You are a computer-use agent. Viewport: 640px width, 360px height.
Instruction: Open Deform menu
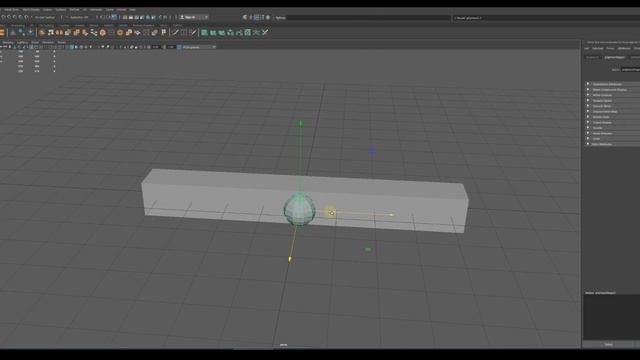tap(74, 9)
